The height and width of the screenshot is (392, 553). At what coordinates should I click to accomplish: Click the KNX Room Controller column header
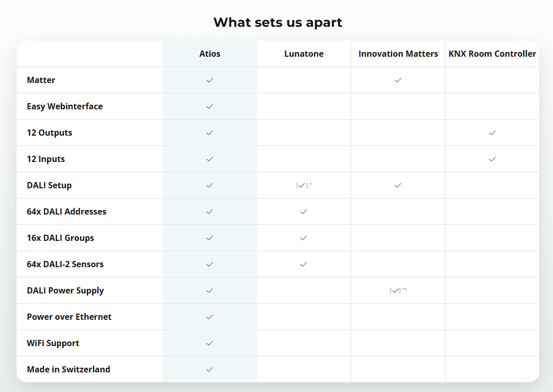click(492, 54)
